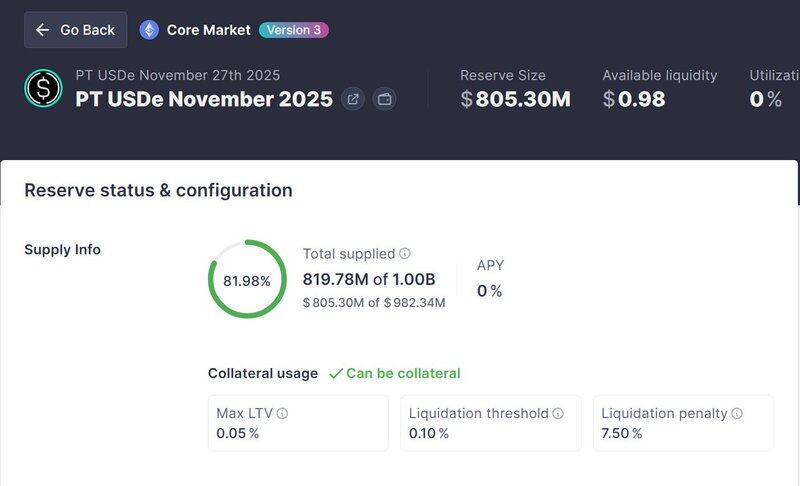Viewport: 800px width, 486px height.
Task: Click the Liquidation penalty 7.50% card
Action: tap(683, 423)
